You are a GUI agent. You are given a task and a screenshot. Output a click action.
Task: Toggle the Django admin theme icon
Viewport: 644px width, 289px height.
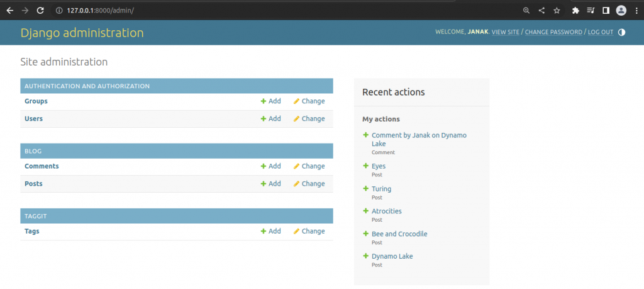point(621,32)
